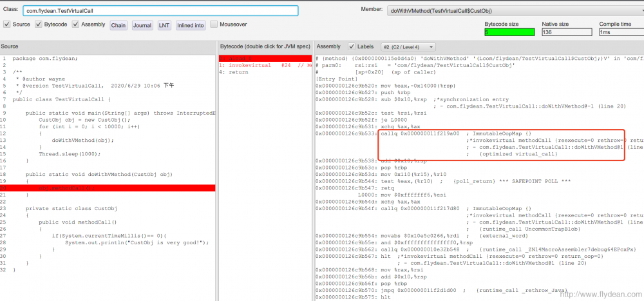Select bytecode line '0: aload_0'
The height and width of the screenshot is (301, 644).
[265, 59]
